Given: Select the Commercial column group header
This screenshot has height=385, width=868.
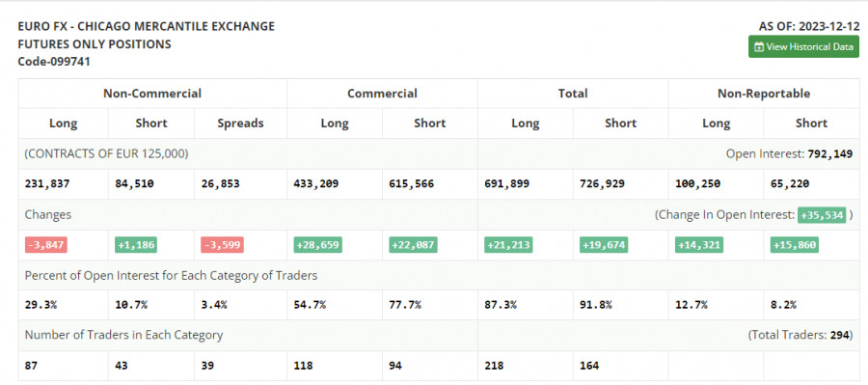Looking at the screenshot, I should (382, 93).
